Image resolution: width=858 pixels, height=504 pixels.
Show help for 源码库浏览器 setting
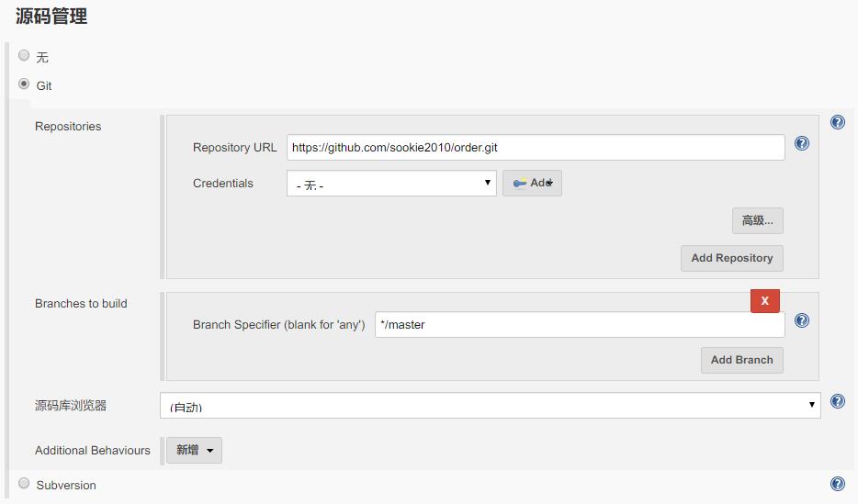(837, 401)
